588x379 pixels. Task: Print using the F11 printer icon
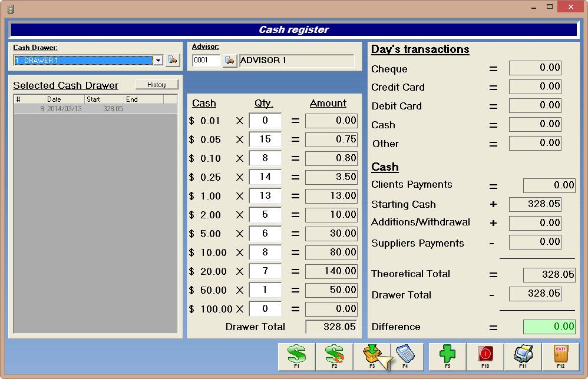523,357
